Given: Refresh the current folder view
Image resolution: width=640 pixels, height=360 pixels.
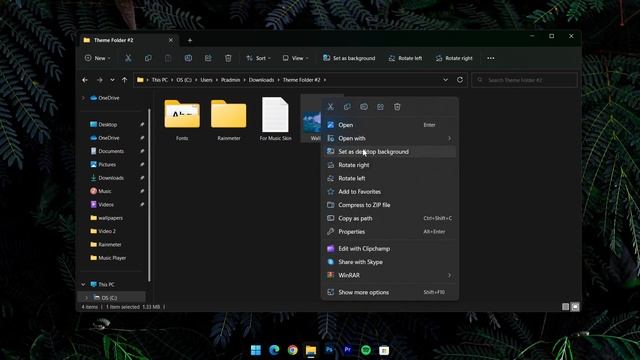Looking at the screenshot, I should coord(460,80).
